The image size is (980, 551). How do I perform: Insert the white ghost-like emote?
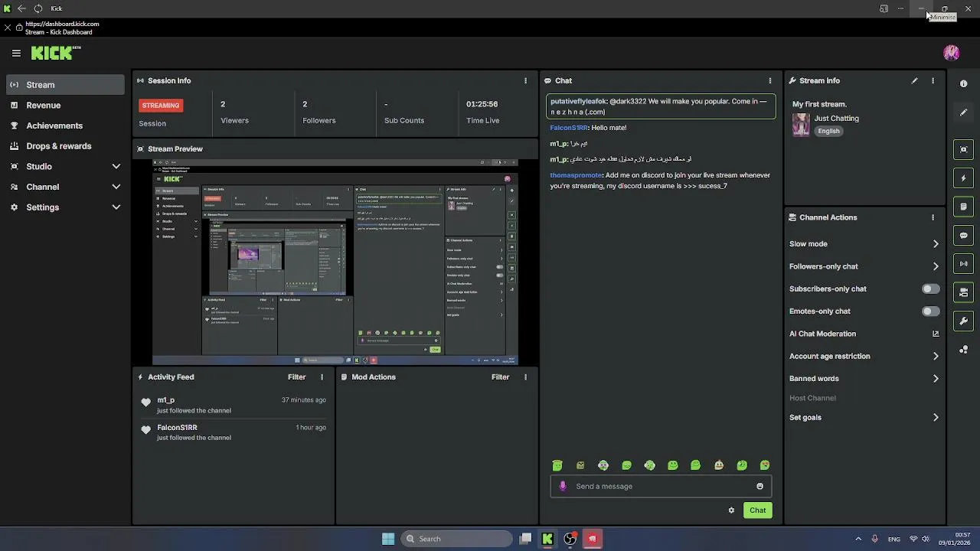718,465
